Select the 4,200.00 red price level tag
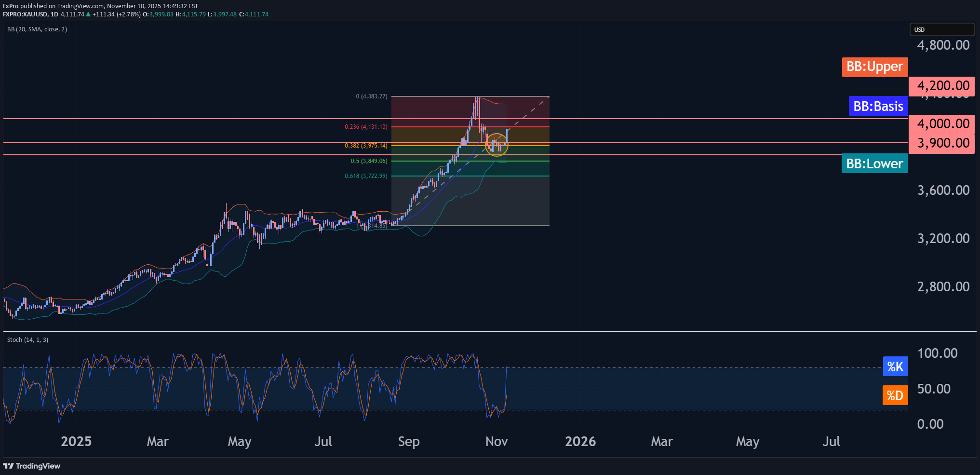980x475 pixels. 942,86
